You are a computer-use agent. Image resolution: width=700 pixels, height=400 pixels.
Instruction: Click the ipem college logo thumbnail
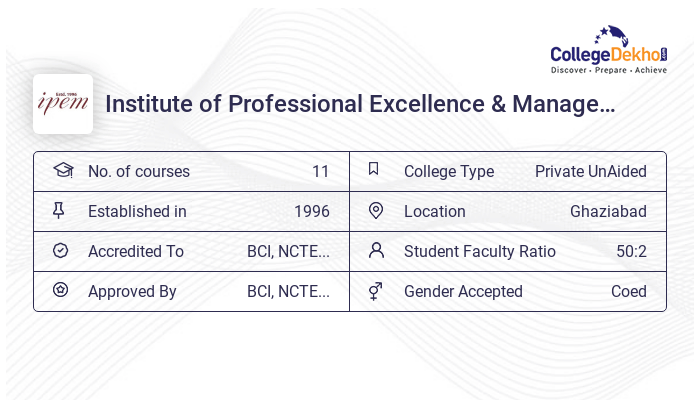point(63,104)
